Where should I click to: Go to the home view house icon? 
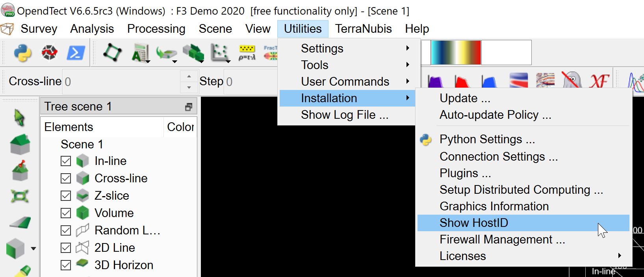click(x=20, y=144)
